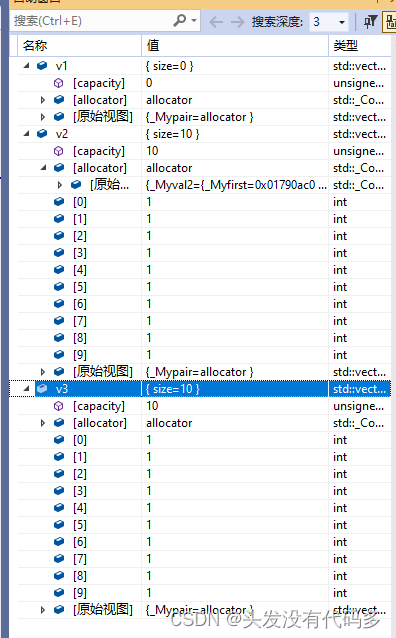Select v2's [3] element row

coord(204,253)
